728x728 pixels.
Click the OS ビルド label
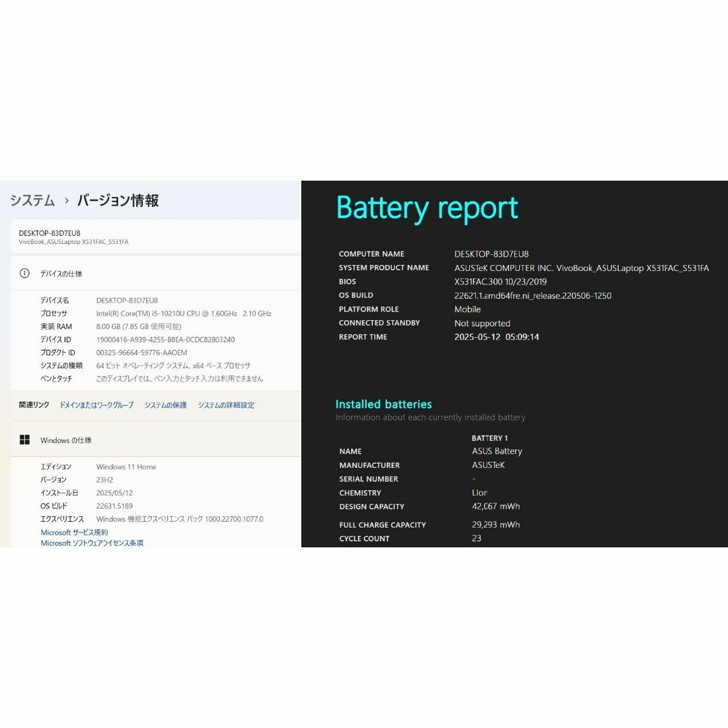tap(54, 506)
